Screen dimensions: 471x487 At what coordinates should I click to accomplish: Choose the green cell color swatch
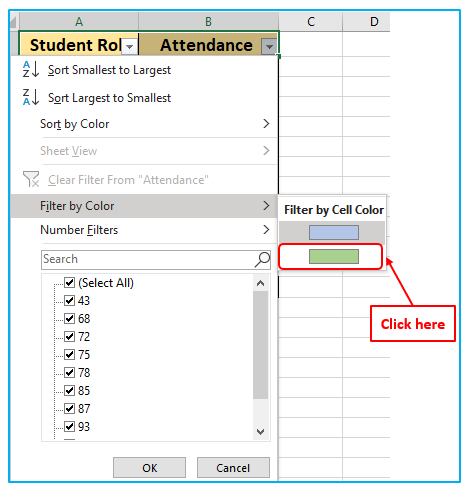334,257
